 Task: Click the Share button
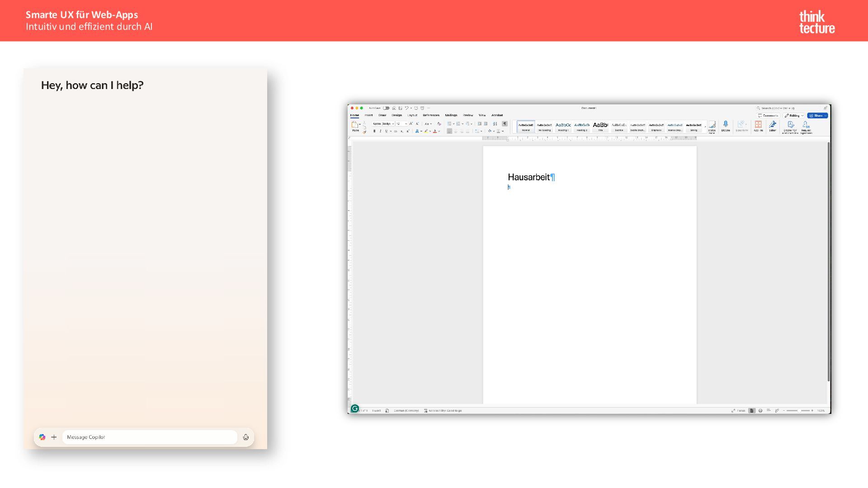tap(817, 115)
